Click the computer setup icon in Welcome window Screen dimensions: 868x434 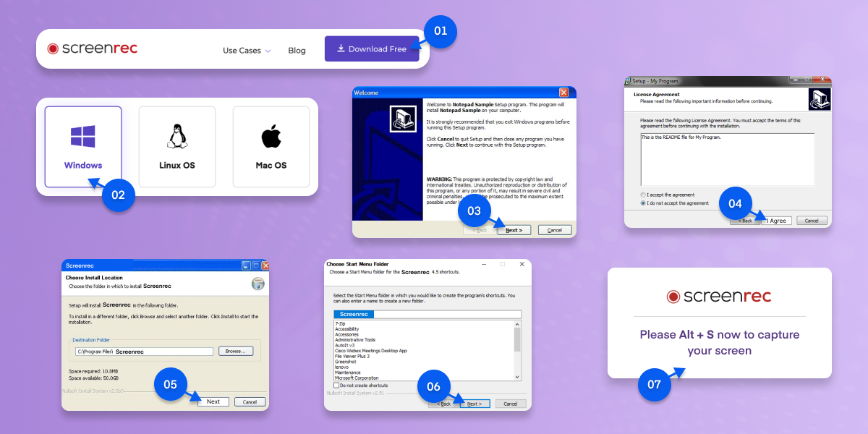tap(401, 119)
